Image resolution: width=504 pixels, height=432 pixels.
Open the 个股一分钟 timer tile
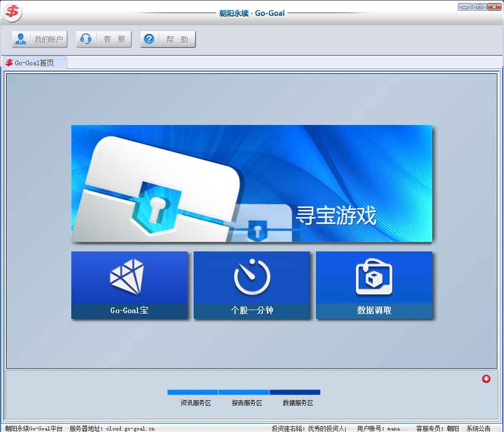[252, 285]
